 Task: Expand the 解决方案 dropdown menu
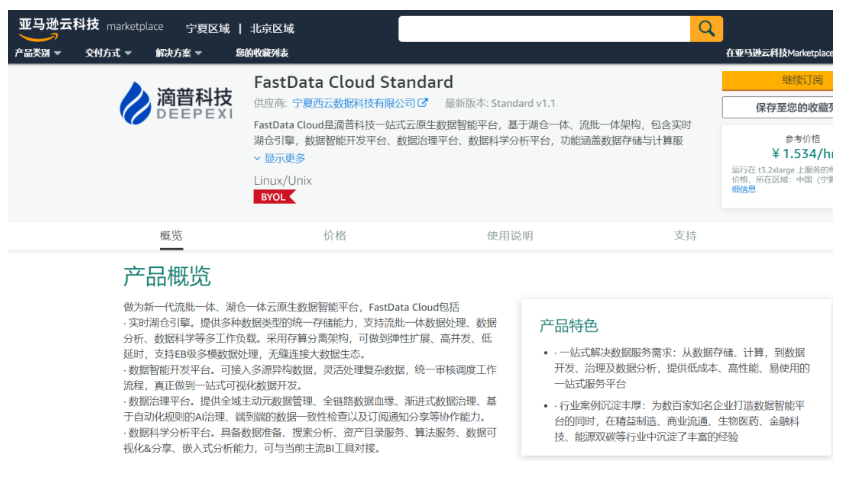click(179, 53)
